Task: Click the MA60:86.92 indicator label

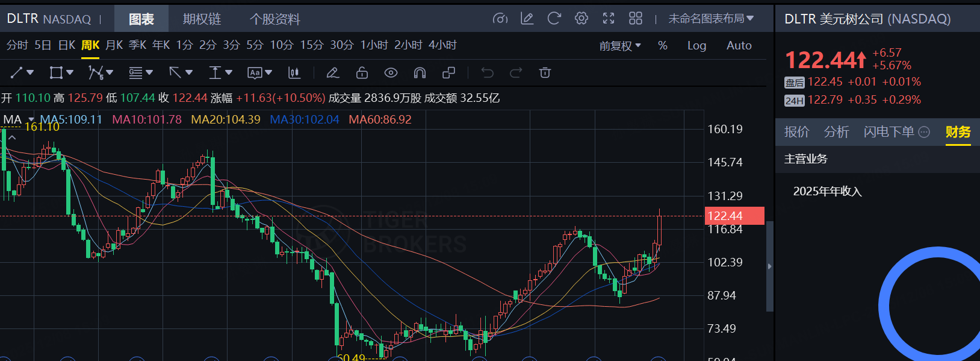Action: pos(380,119)
